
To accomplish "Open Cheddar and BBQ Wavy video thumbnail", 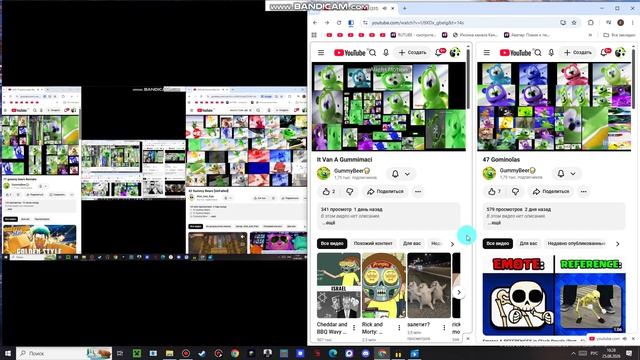I will click(339, 285).
